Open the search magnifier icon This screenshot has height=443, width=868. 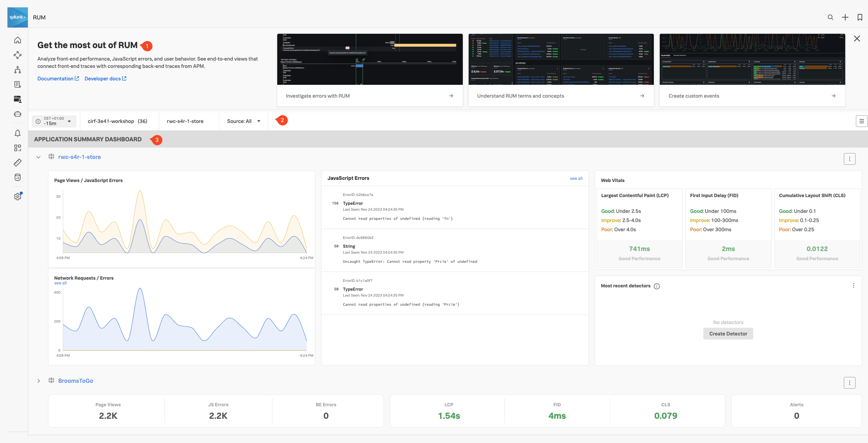coord(831,17)
